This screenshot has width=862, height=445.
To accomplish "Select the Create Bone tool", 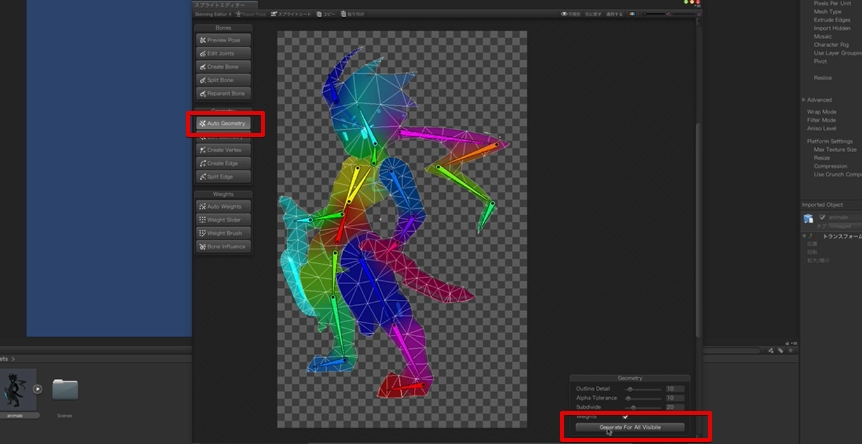I will pyautogui.click(x=223, y=67).
